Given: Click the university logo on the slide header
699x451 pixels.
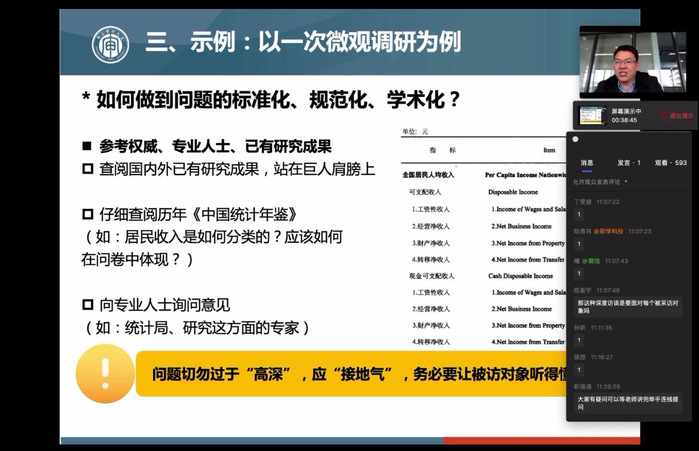Looking at the screenshot, I should coord(110,44).
